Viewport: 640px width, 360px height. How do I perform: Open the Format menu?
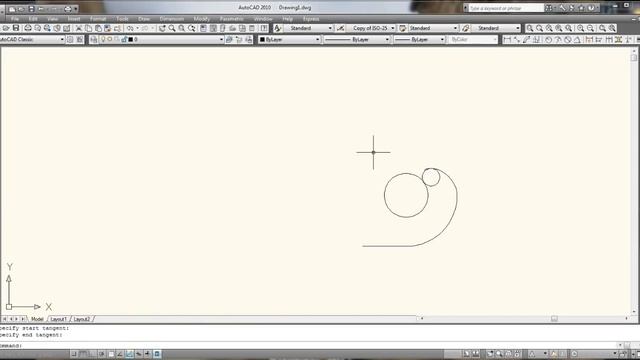pos(98,19)
